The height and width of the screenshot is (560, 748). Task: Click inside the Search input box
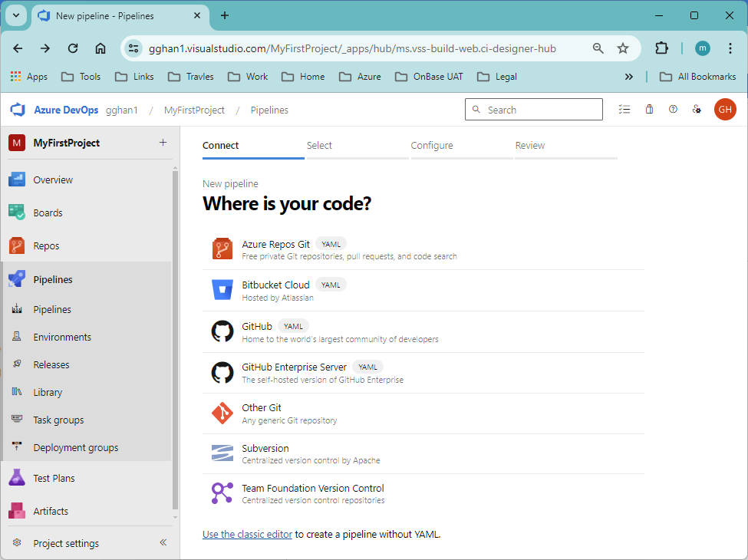pyautogui.click(x=533, y=109)
